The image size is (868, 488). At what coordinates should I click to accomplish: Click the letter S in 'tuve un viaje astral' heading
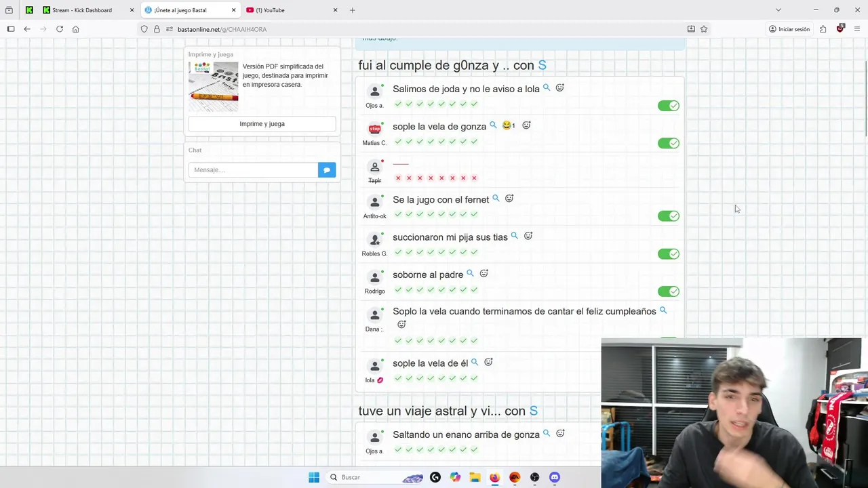coord(534,411)
